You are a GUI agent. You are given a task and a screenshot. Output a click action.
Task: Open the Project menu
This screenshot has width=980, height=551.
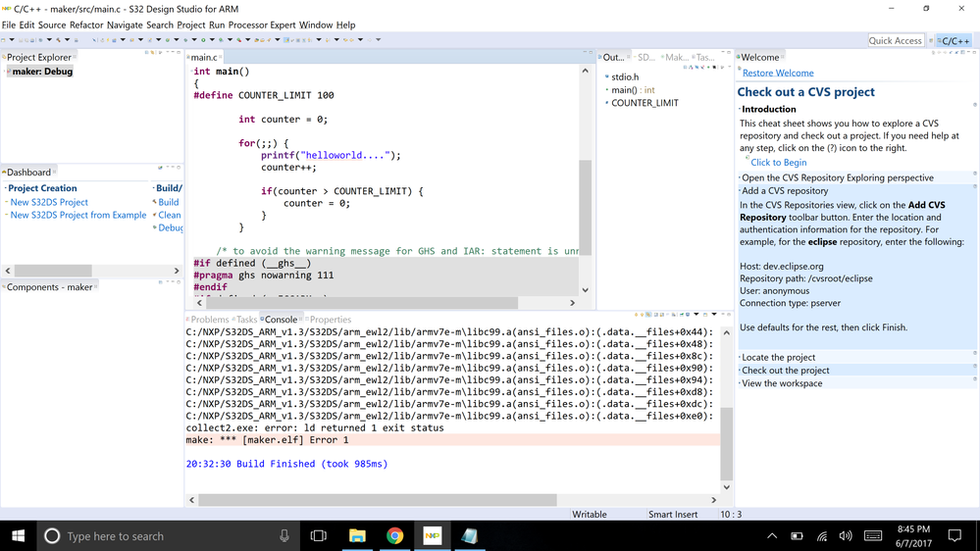tap(190, 25)
